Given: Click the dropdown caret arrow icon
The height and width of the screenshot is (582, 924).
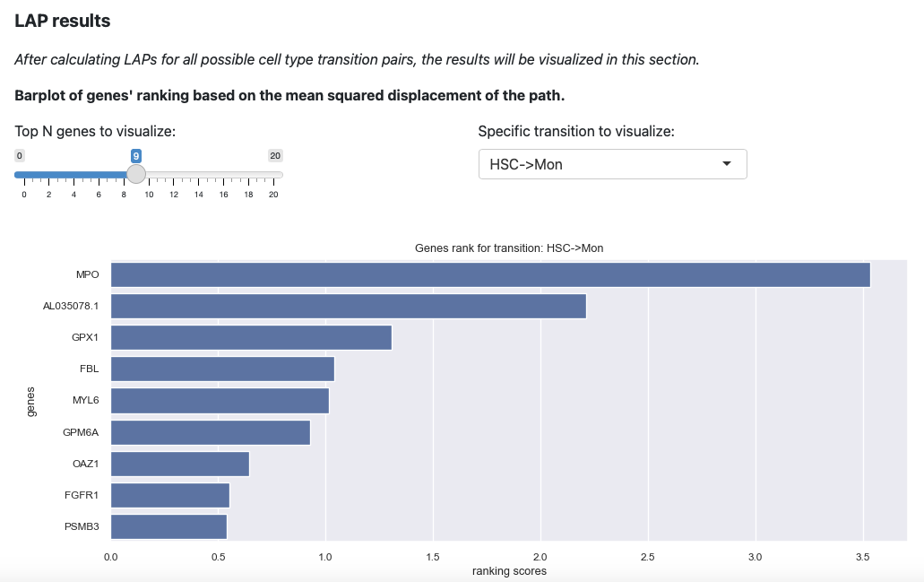Looking at the screenshot, I should pos(727,164).
